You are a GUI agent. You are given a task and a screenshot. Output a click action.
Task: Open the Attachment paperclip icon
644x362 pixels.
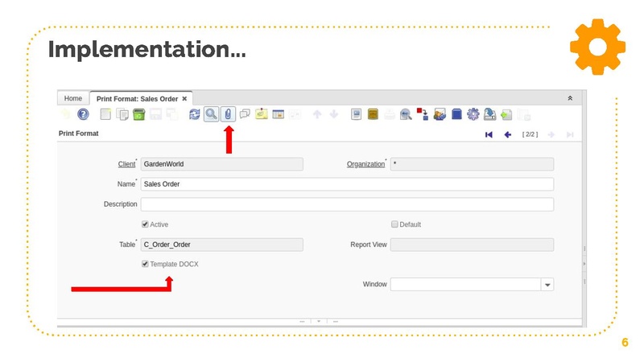coord(228,114)
